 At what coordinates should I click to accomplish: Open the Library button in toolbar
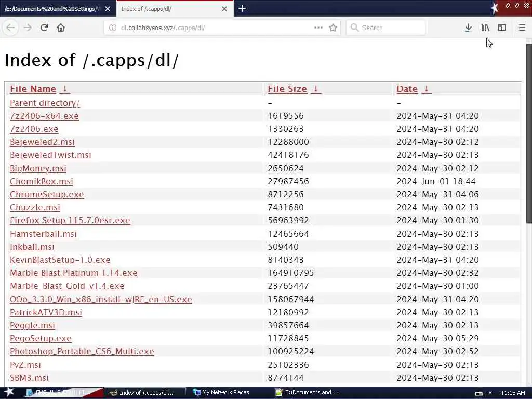(485, 28)
